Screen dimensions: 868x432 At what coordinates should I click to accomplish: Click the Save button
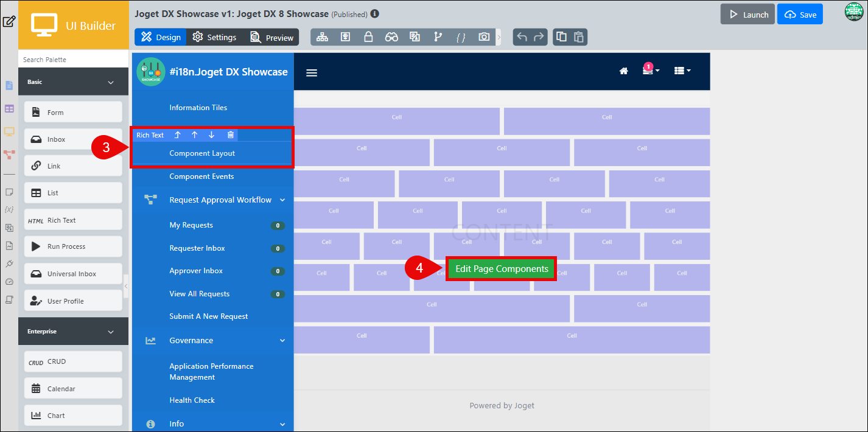(x=800, y=15)
